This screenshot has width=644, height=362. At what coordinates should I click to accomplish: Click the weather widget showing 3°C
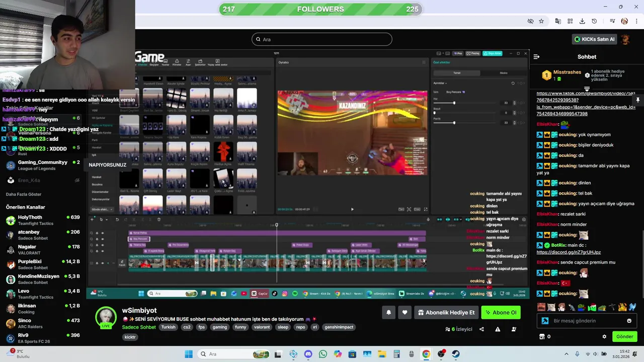18,354
